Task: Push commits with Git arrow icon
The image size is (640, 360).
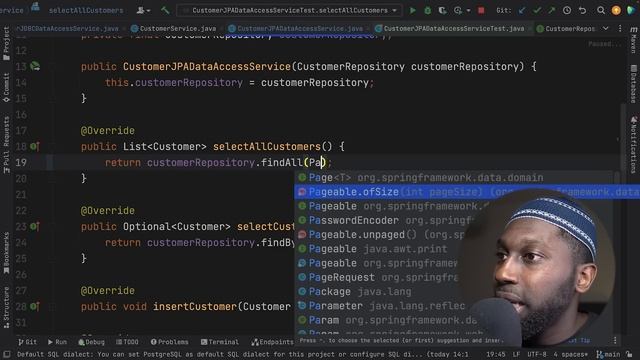Action: (x=552, y=10)
